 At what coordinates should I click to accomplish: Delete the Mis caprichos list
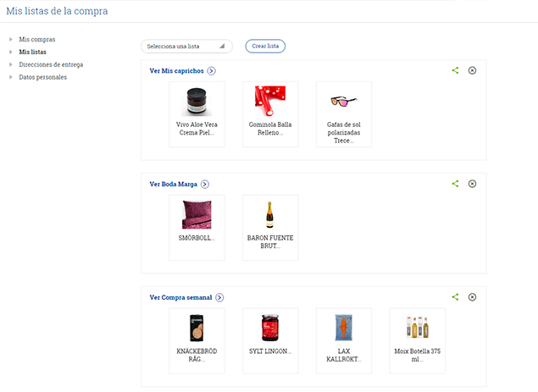coord(473,70)
